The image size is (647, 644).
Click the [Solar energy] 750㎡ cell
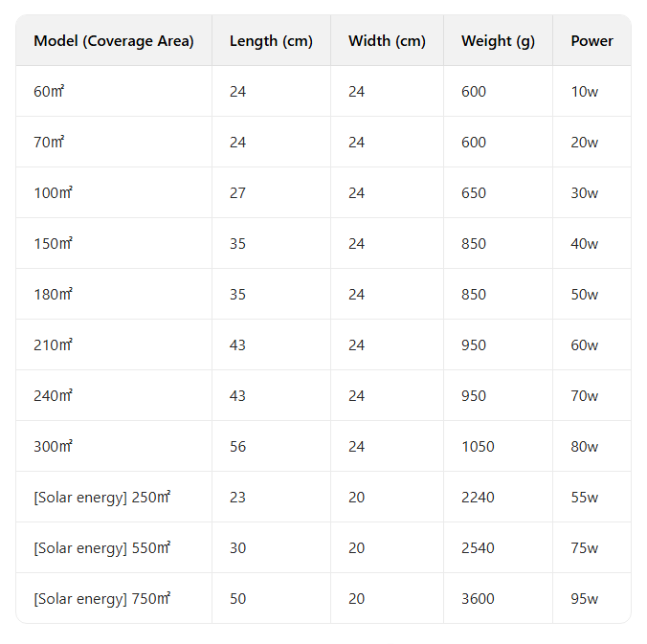[101, 599]
